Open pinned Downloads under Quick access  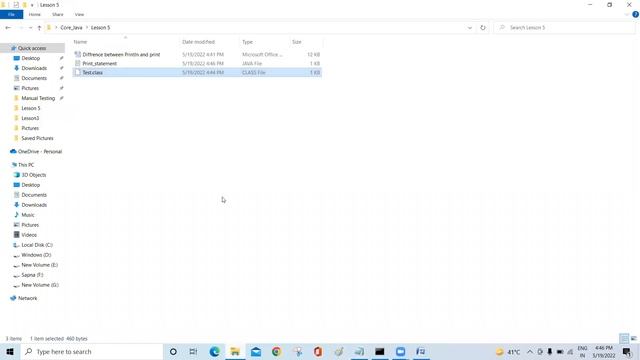tap(34, 68)
